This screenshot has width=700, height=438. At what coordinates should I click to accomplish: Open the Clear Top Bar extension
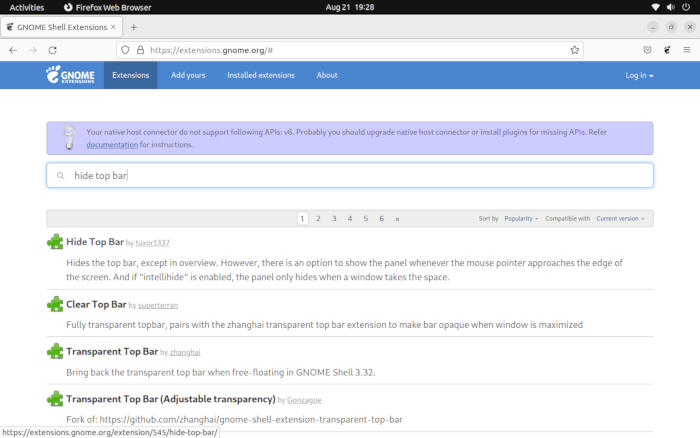click(x=96, y=304)
